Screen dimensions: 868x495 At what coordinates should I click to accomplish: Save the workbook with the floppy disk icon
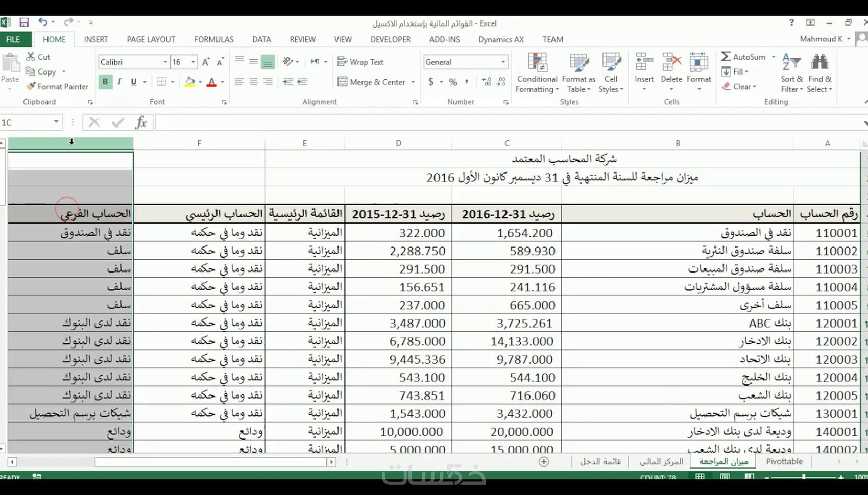click(24, 22)
